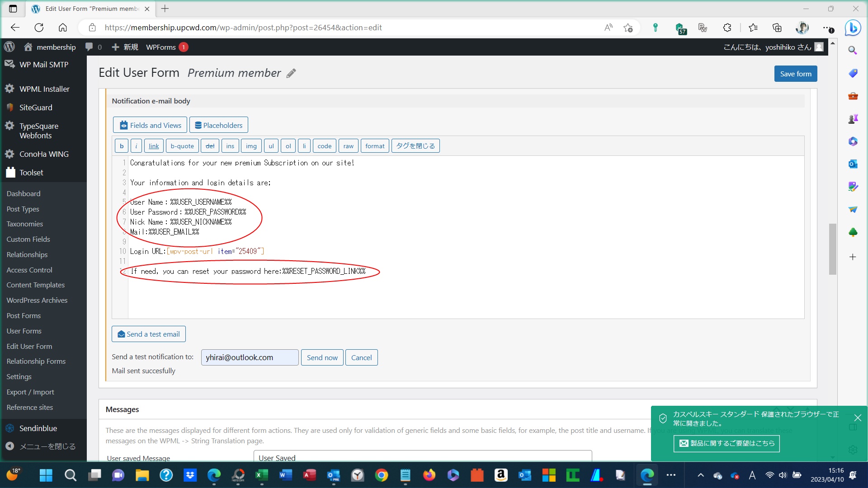The height and width of the screenshot is (488, 868).
Task: Open the Placeholders dropdown
Action: coord(218,125)
